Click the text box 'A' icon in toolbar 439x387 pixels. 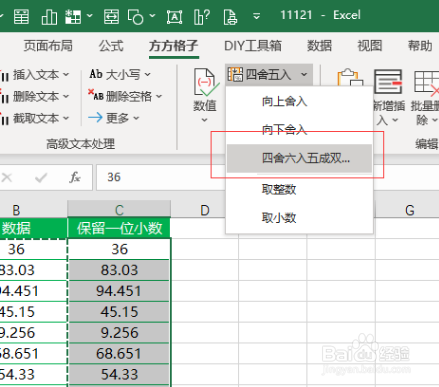click(174, 17)
